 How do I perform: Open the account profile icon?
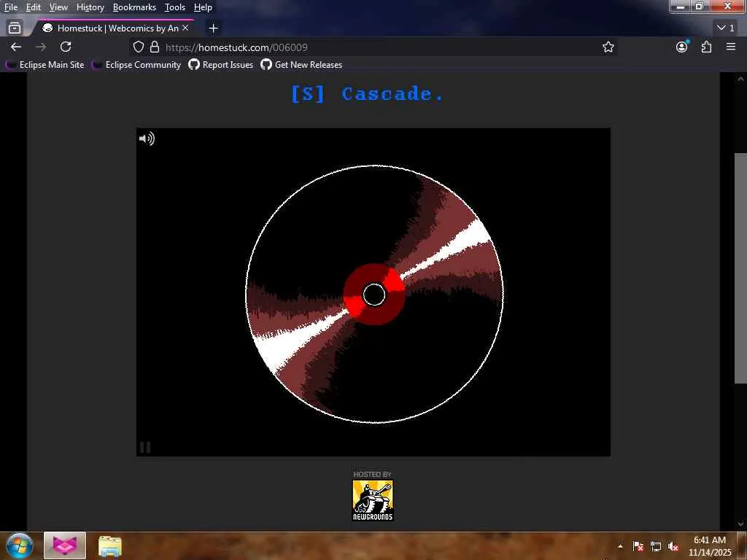point(682,47)
